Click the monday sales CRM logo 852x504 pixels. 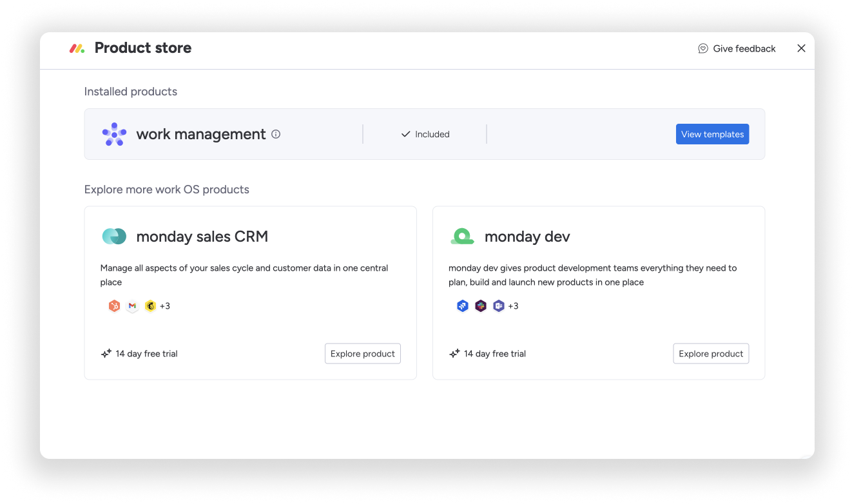tap(114, 237)
